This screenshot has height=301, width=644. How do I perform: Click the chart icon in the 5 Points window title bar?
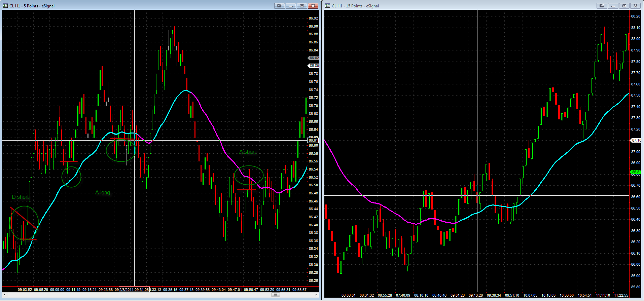(x=5, y=6)
